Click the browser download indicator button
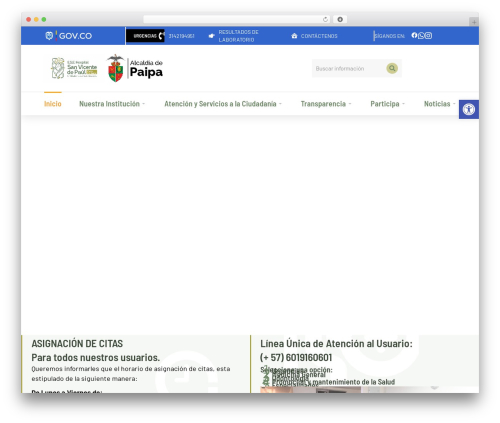The image size is (500, 423). [340, 19]
